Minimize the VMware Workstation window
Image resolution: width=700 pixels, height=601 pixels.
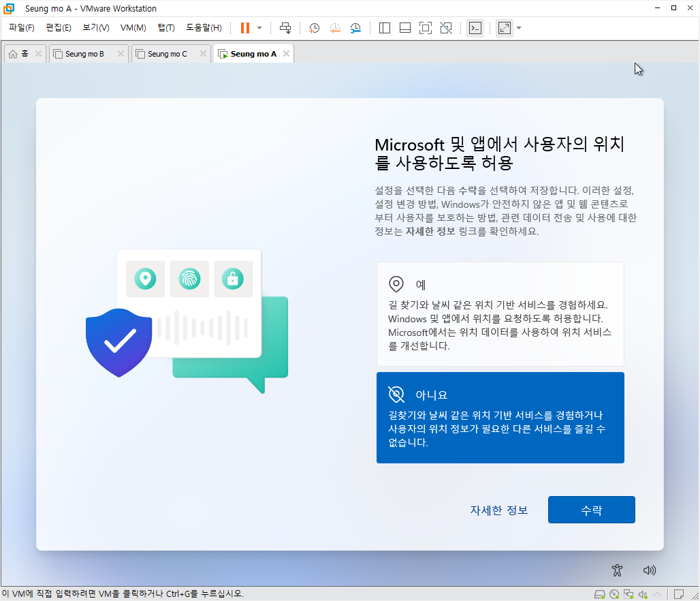[x=657, y=8]
